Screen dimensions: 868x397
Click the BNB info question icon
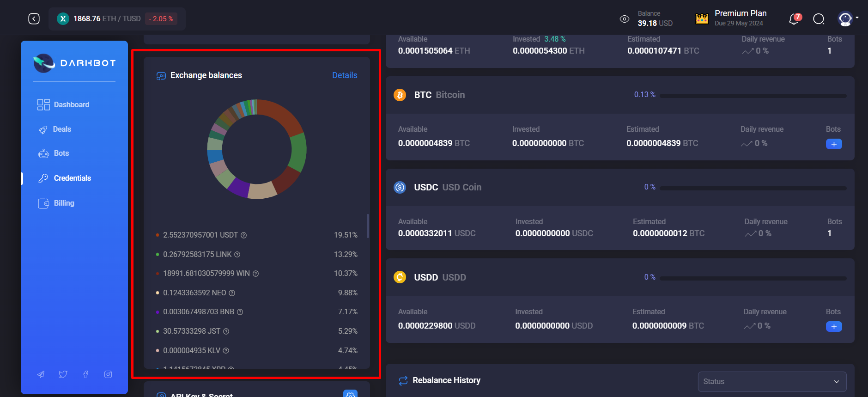click(240, 312)
